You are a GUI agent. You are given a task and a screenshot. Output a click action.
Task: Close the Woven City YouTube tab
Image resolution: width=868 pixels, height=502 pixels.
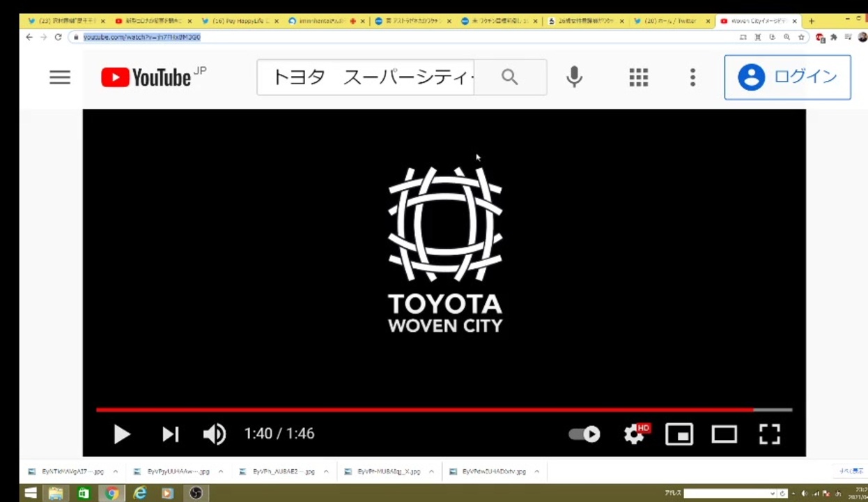(x=794, y=21)
